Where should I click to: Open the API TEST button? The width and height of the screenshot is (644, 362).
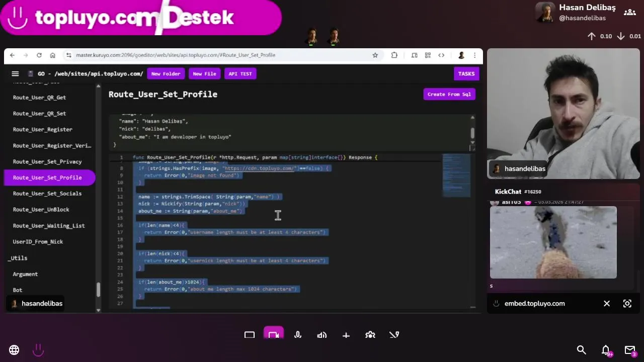[240, 74]
